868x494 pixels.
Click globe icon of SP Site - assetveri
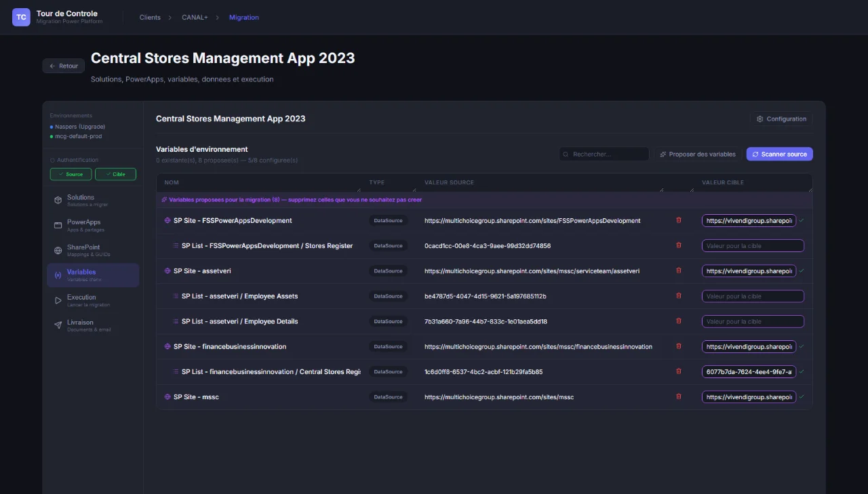(167, 270)
